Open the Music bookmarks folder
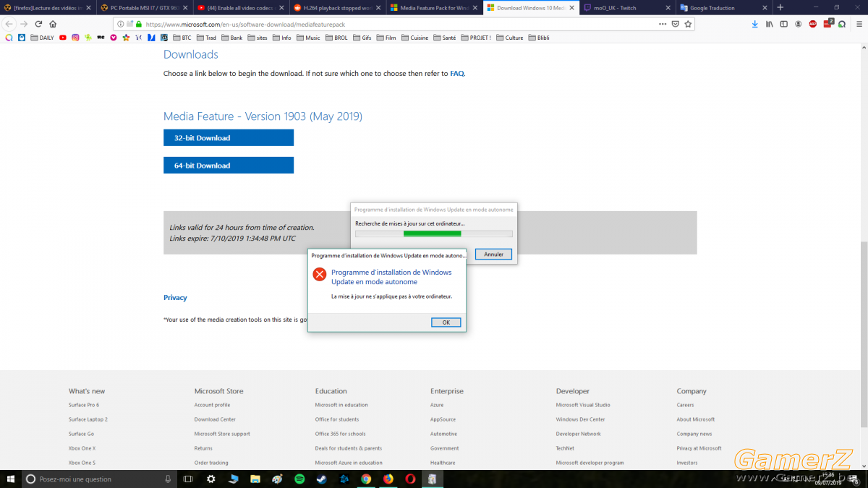 [x=308, y=38]
